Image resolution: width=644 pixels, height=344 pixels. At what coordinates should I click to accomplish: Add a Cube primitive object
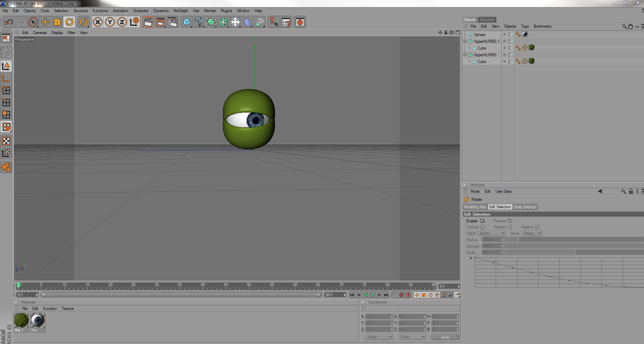click(x=187, y=22)
